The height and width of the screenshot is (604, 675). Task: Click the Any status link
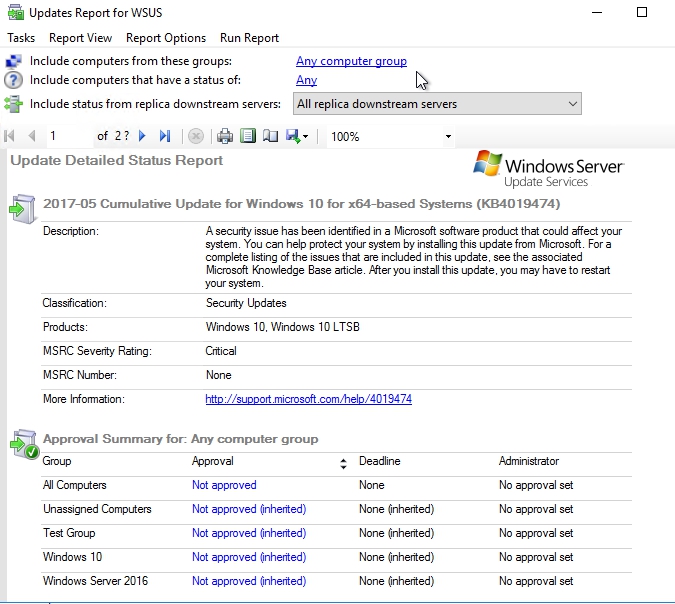point(306,80)
